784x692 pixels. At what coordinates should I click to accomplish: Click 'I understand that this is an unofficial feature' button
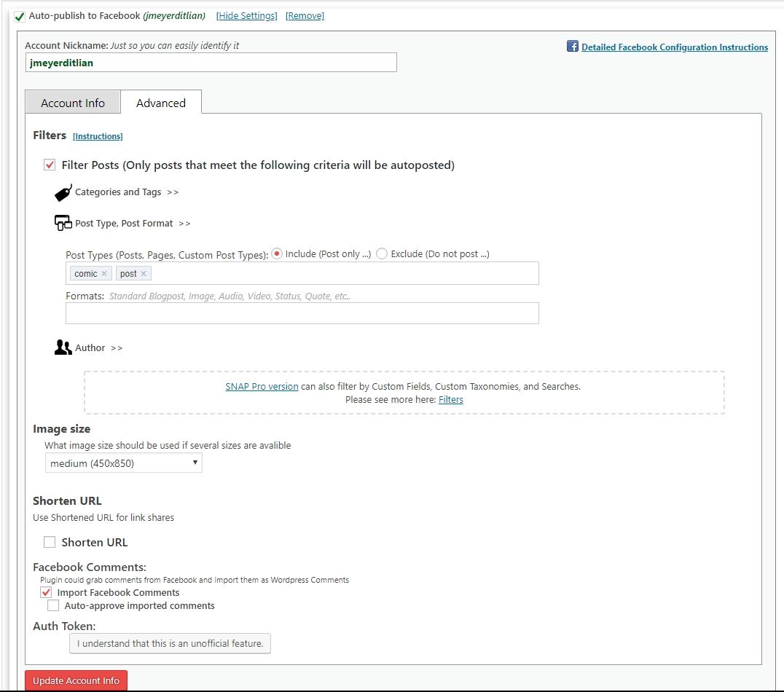click(170, 643)
